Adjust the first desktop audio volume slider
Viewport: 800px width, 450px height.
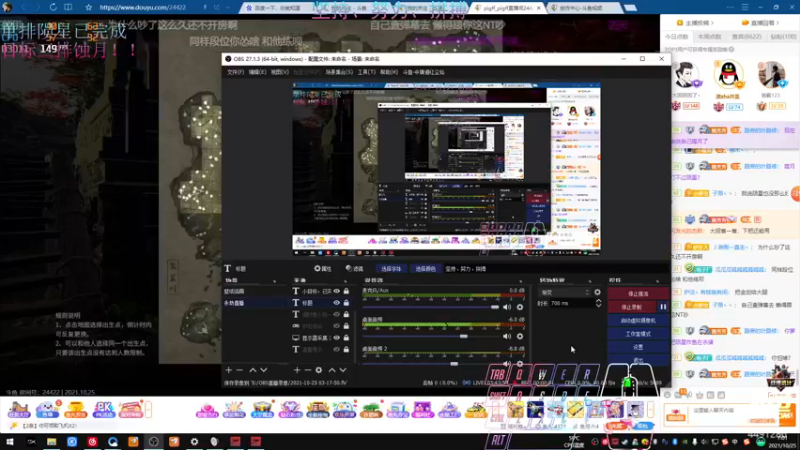point(431,336)
